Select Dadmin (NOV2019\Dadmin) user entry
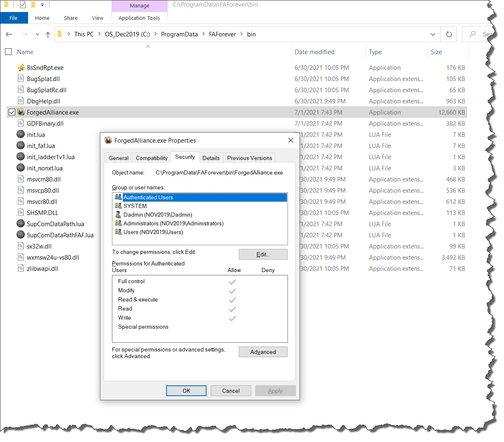The height and width of the screenshot is (442, 504). (x=200, y=215)
